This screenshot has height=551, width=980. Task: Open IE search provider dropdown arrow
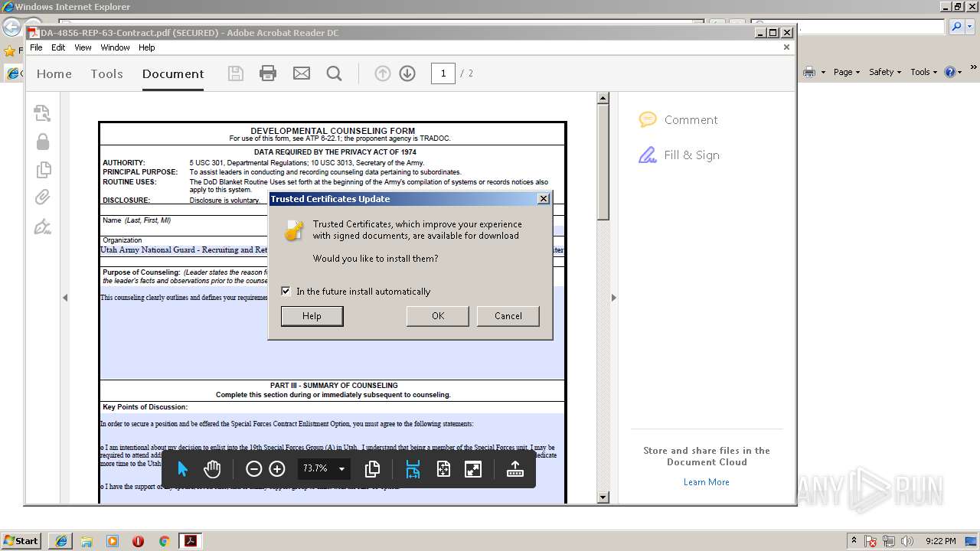coord(969,27)
